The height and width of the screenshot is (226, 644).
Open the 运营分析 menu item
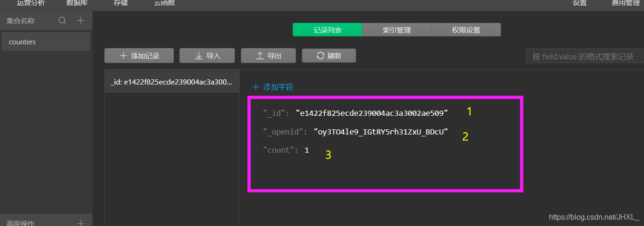pyautogui.click(x=31, y=3)
